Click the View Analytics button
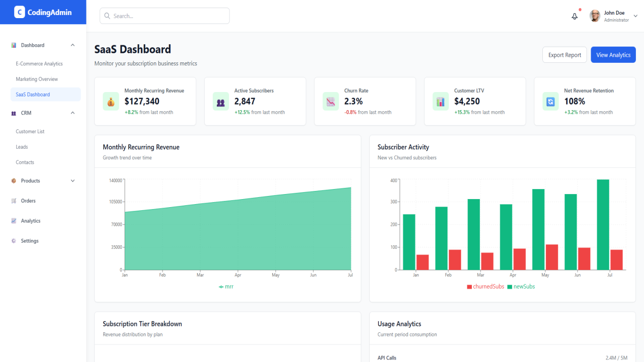This screenshot has width=644, height=362. coord(613,55)
